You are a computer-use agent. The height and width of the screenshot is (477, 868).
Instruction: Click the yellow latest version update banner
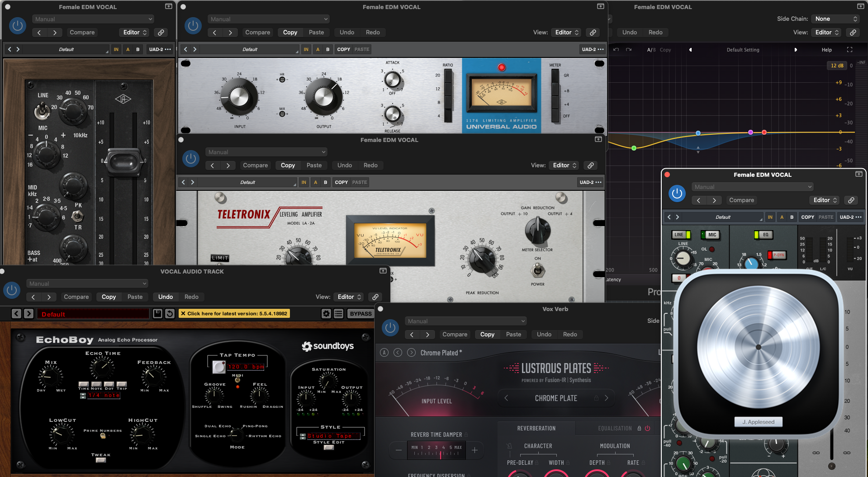(x=234, y=313)
